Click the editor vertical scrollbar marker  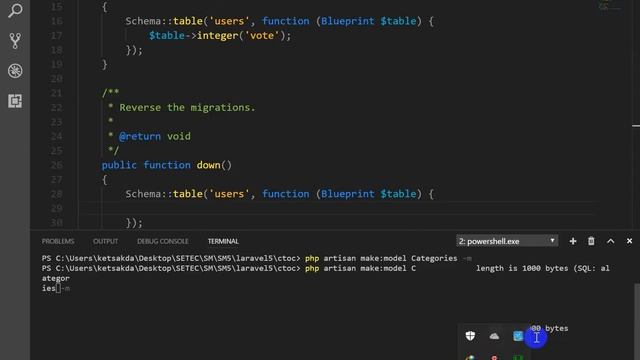[x=636, y=126]
